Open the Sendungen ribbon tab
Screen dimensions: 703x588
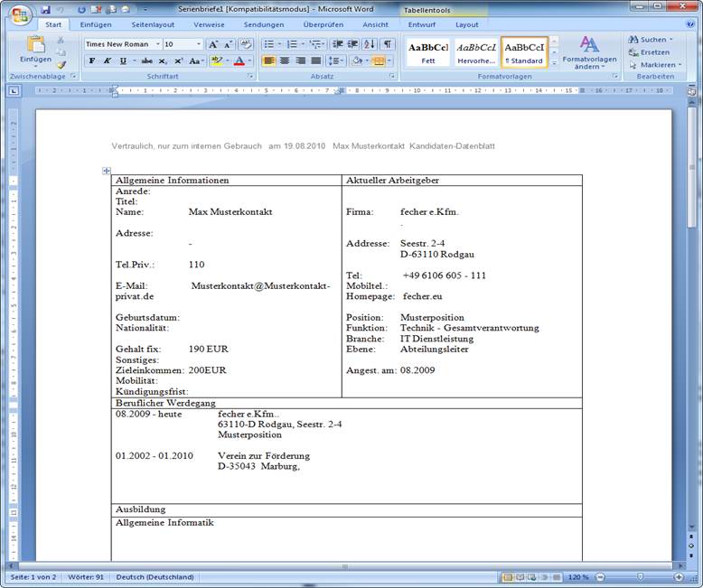[x=263, y=24]
